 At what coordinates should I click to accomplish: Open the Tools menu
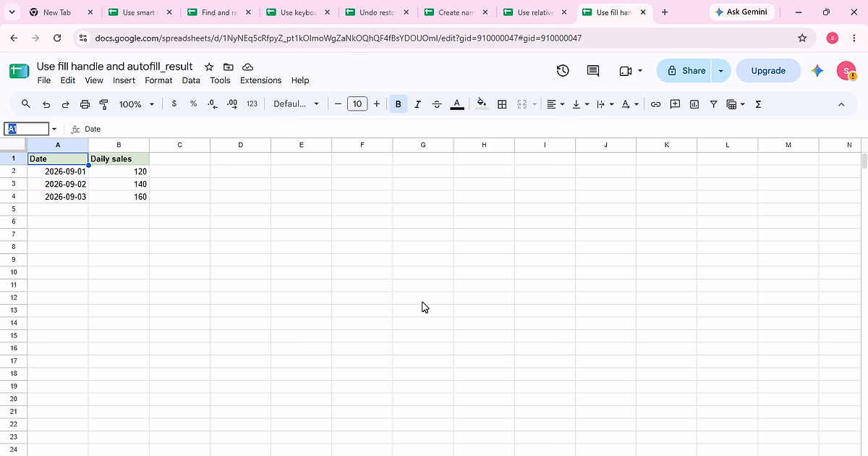pos(220,80)
